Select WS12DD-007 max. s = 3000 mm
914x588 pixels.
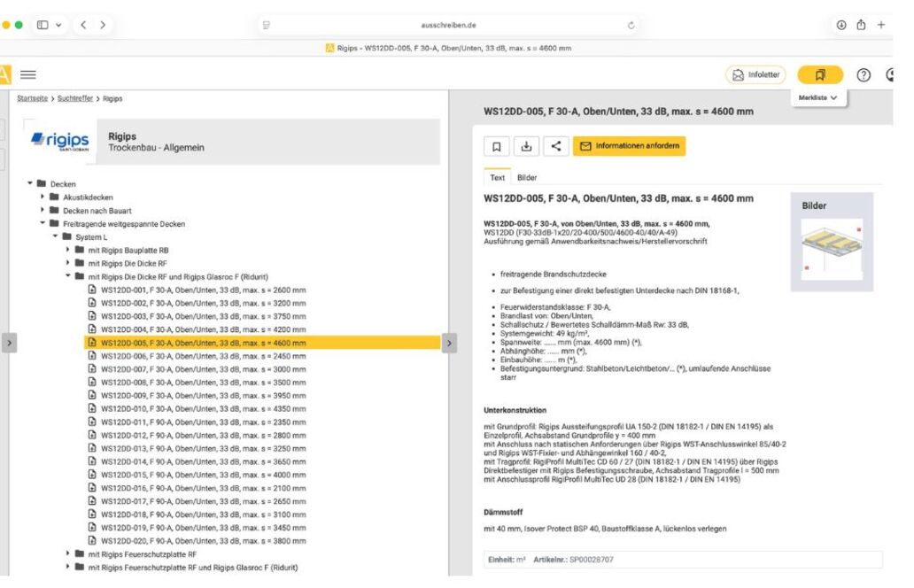pyautogui.click(x=204, y=369)
